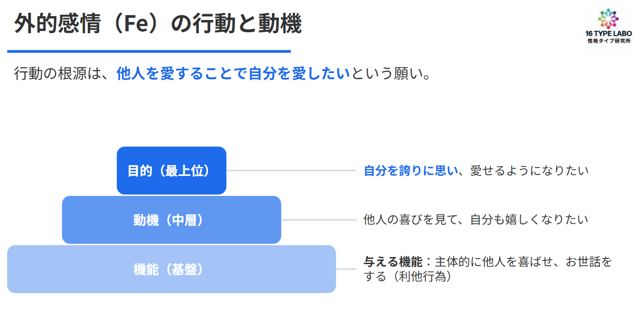Click the blue underline below the title
Image resolution: width=644 pixels, height=331 pixels.
(149, 51)
